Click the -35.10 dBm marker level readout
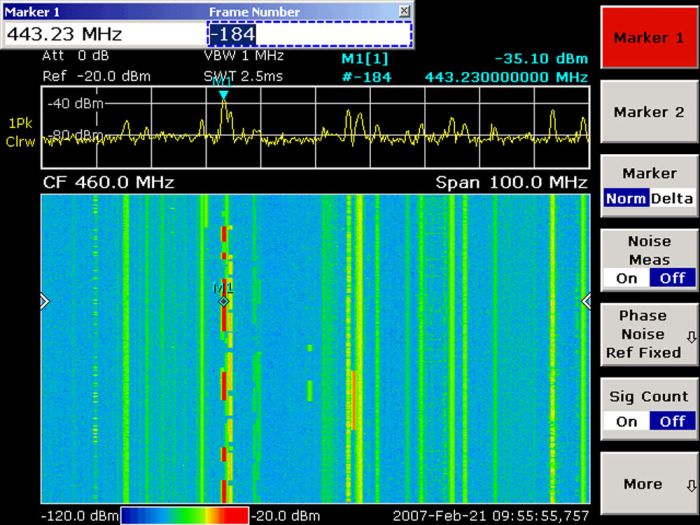 (x=542, y=59)
